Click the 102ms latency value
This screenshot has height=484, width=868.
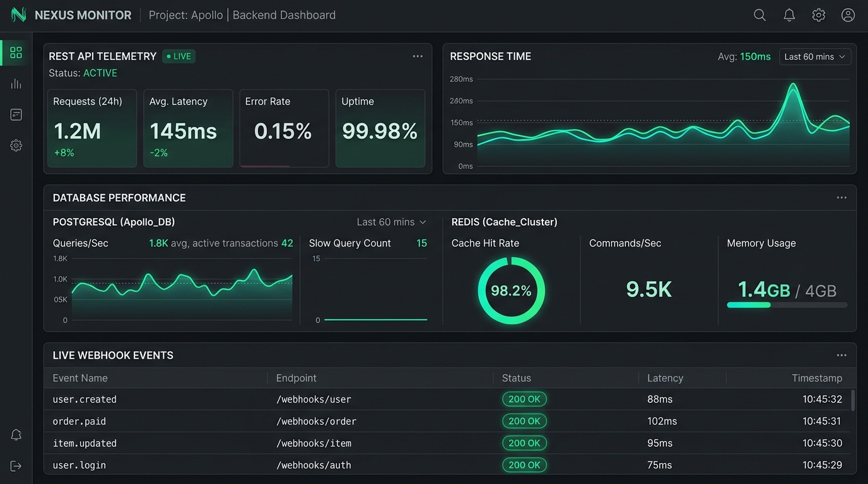662,421
